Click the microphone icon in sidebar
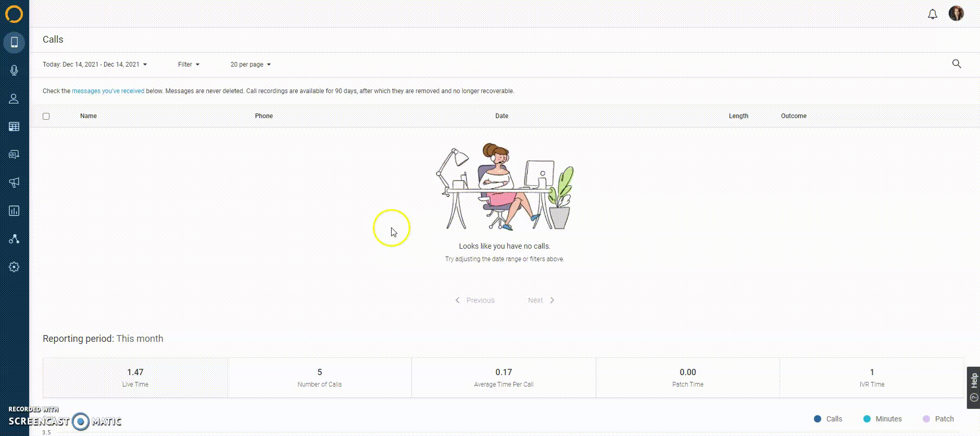This screenshot has width=980, height=436. click(14, 70)
